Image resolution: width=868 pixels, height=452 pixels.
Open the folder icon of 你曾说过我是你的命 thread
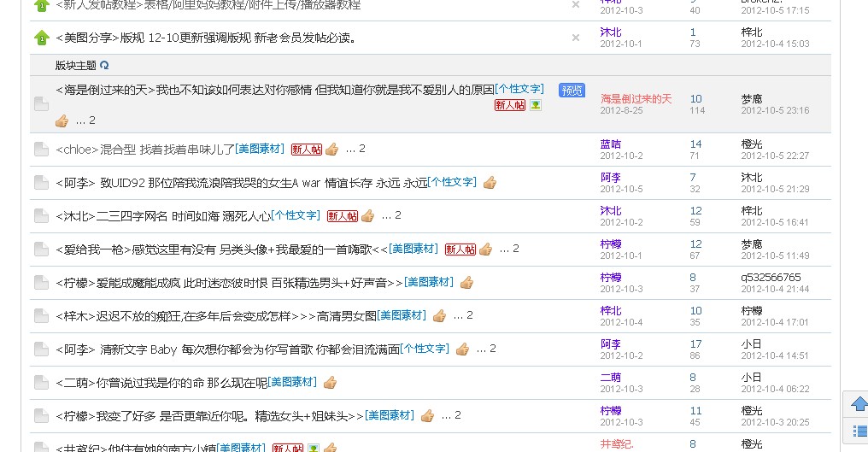[42, 382]
